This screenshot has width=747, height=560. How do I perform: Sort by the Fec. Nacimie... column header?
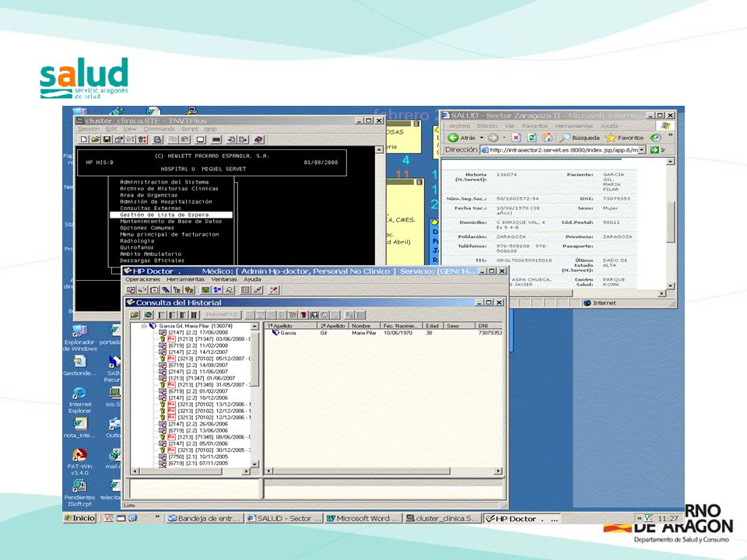pos(401,326)
